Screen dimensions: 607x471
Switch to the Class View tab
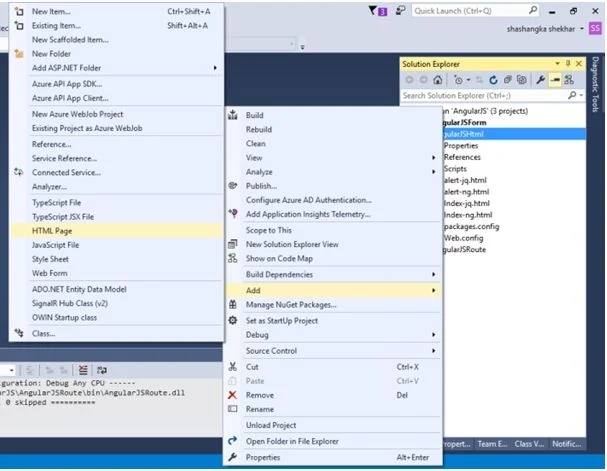(x=529, y=444)
